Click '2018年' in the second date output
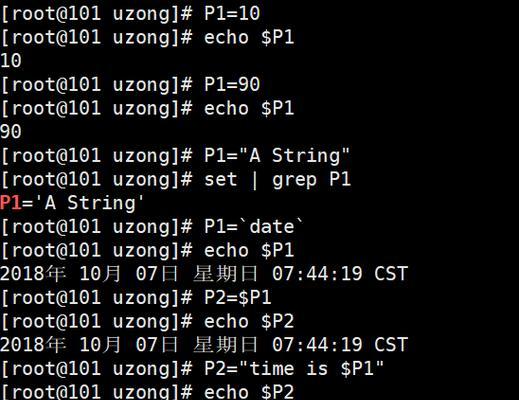Image resolution: width=519 pixels, height=400 pixels. (33, 345)
